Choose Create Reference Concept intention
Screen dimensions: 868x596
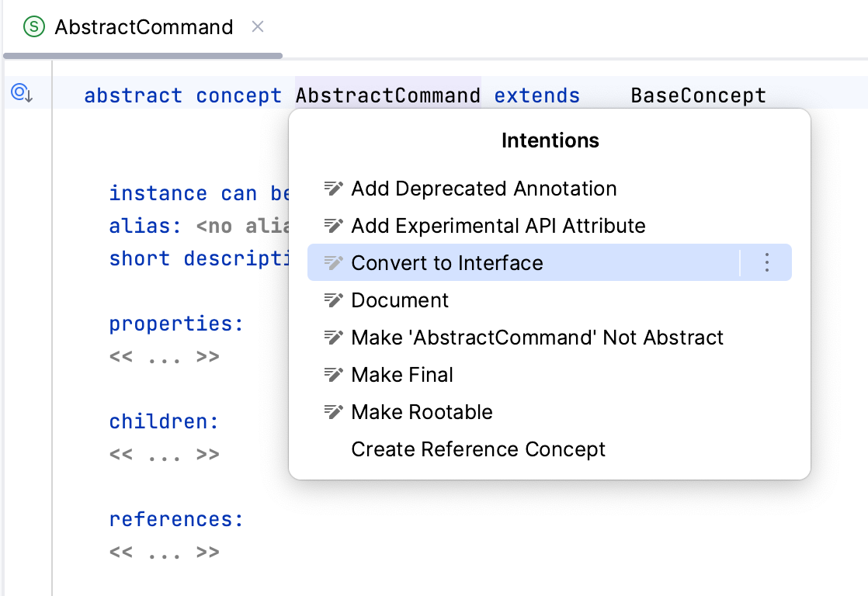(x=478, y=449)
